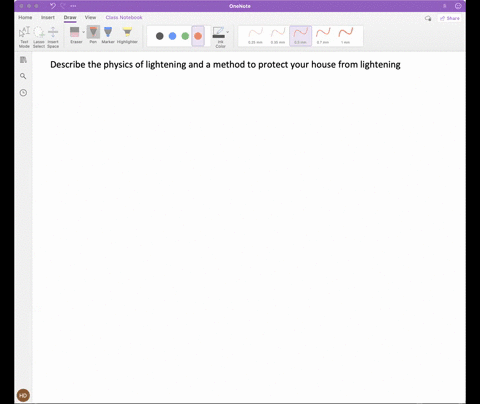Activate the Lasso Select tool
The image size is (480, 404).
[39, 37]
